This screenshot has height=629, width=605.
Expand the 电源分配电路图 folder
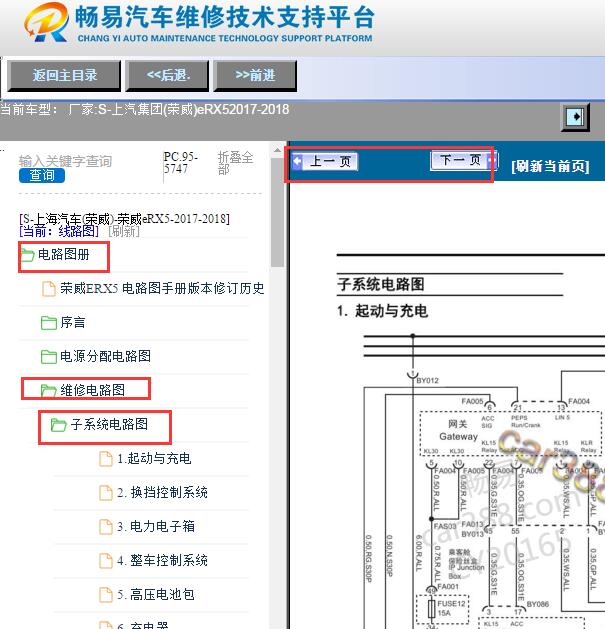click(x=106, y=356)
